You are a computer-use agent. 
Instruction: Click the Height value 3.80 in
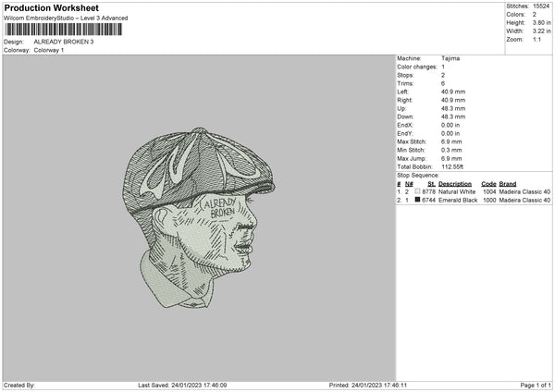(x=541, y=22)
